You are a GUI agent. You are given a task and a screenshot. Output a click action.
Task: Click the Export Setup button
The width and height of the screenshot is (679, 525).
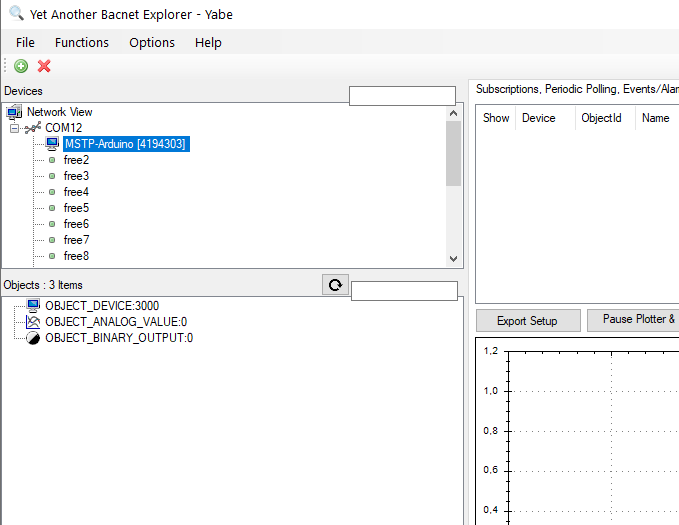click(x=528, y=321)
